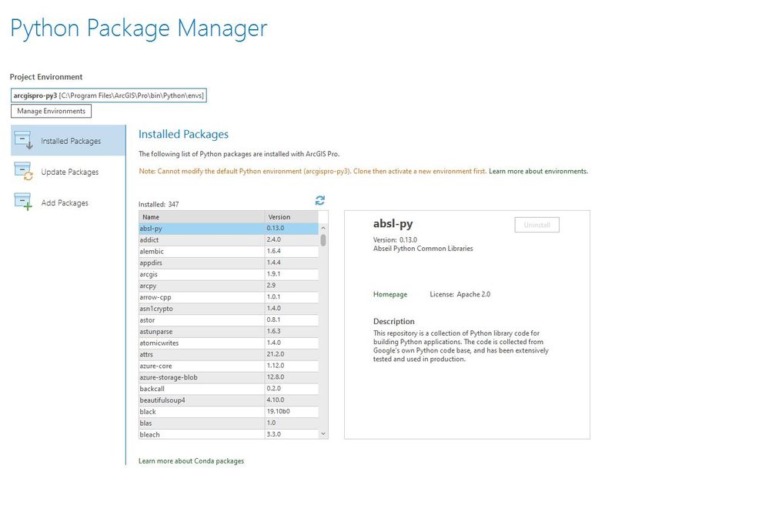Select the arrow-cpp package row
Image resolution: width=769 pixels, height=532 pixels.
(229, 297)
